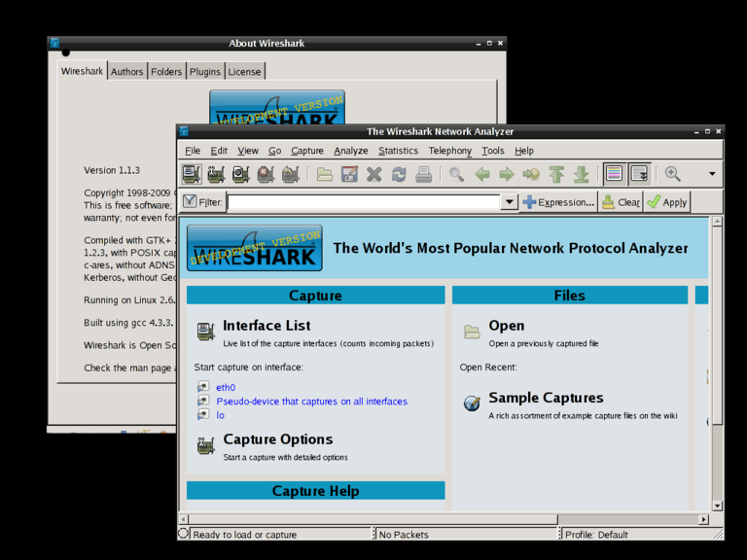Click the Interface List network card icon
The image size is (747, 560).
coord(206,332)
